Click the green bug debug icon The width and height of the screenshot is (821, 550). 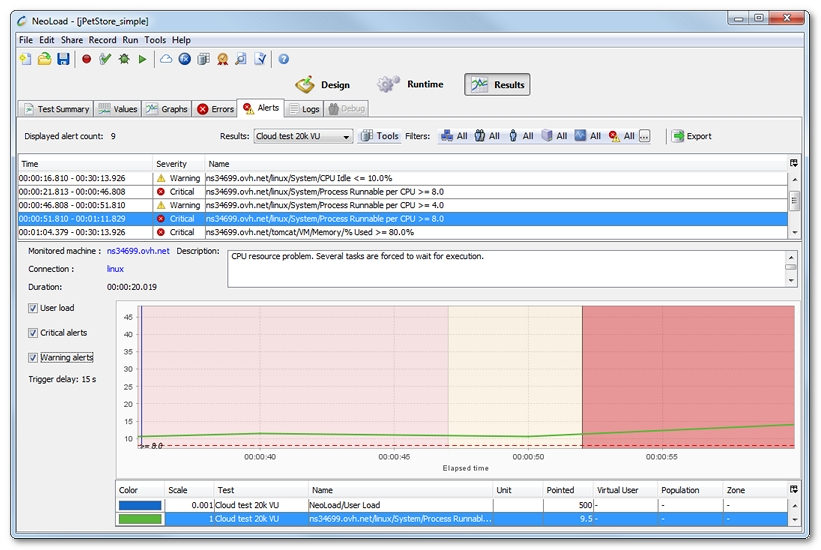tap(124, 60)
